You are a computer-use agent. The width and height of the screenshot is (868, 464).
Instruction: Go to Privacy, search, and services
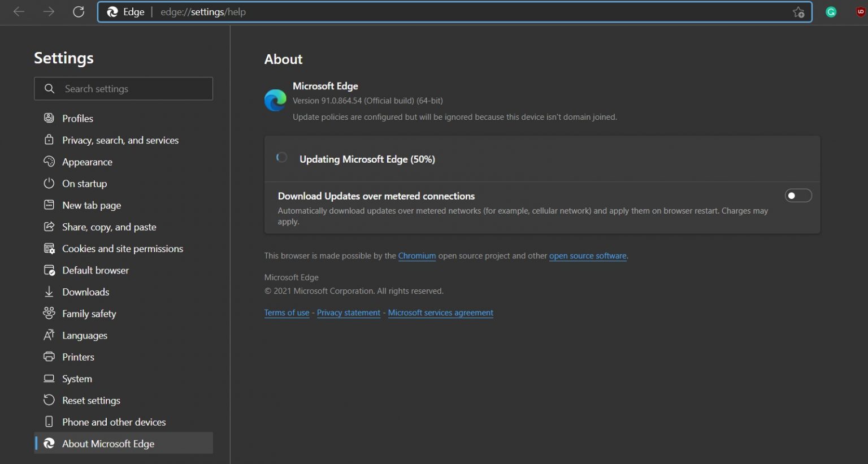120,140
